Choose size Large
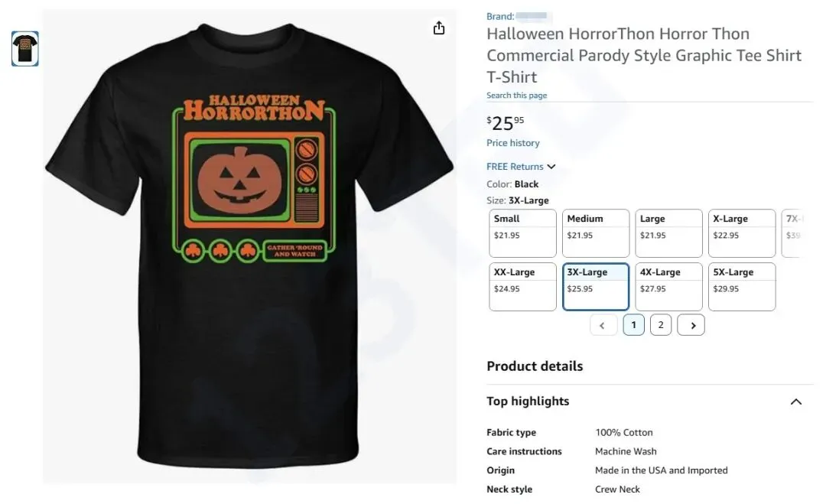Image resolution: width=826 pixels, height=504 pixels. pyautogui.click(x=668, y=232)
